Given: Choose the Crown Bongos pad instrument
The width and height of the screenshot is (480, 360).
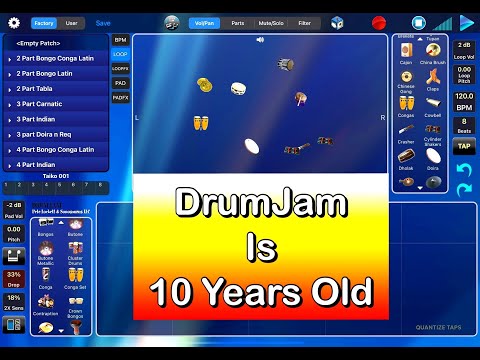Looking at the screenshot, I should click(75, 307).
